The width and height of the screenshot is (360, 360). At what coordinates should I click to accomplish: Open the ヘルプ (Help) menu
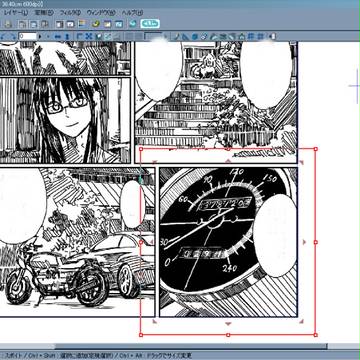(132, 13)
